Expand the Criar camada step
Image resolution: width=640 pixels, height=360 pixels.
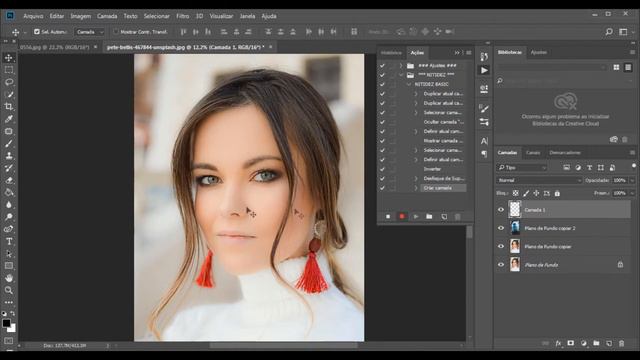click(416, 188)
